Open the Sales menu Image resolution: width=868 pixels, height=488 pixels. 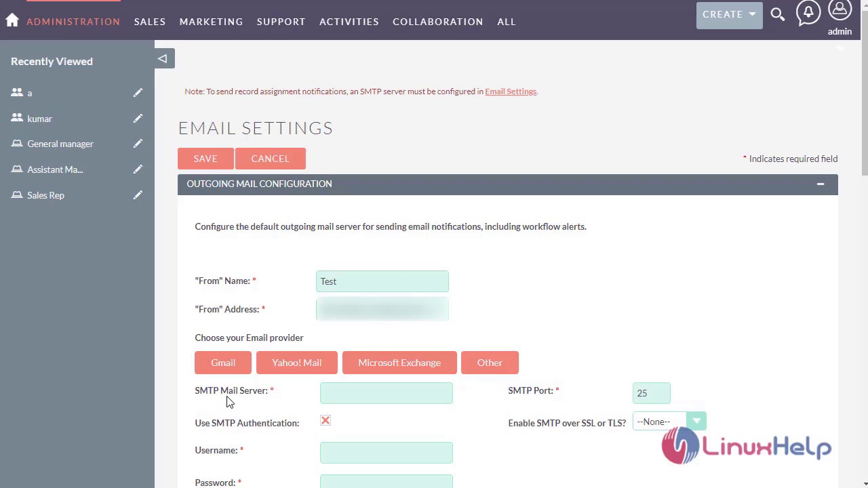point(150,22)
